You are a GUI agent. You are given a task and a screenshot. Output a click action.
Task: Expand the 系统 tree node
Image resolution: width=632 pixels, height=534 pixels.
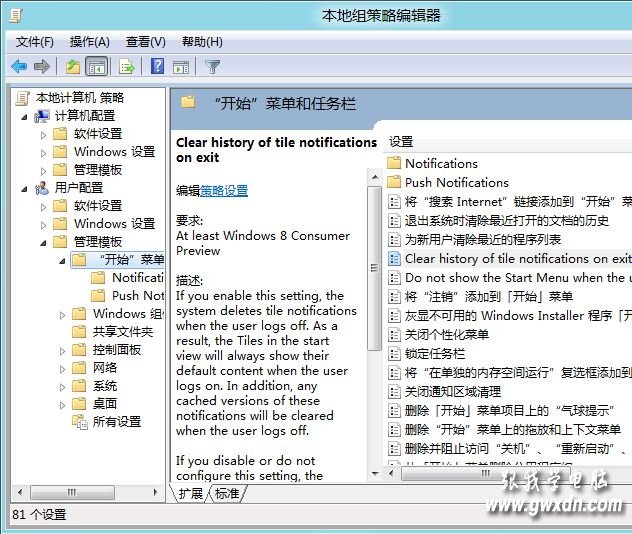(62, 387)
